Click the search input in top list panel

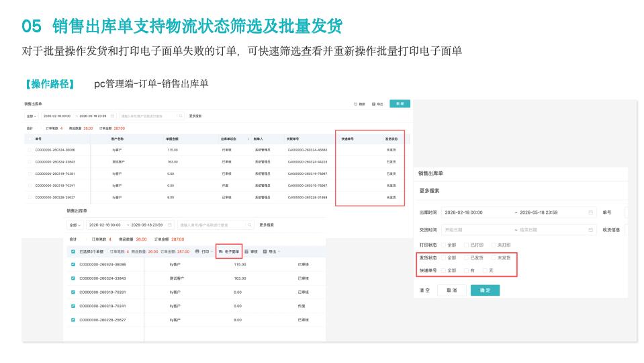tap(152, 116)
